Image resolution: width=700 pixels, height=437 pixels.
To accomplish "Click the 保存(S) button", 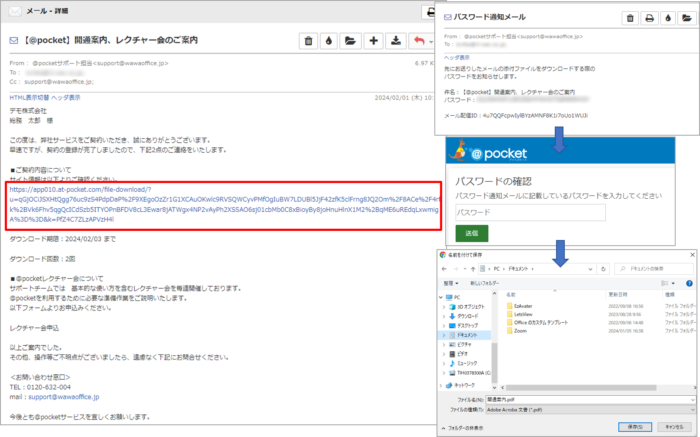I will coord(635,427).
